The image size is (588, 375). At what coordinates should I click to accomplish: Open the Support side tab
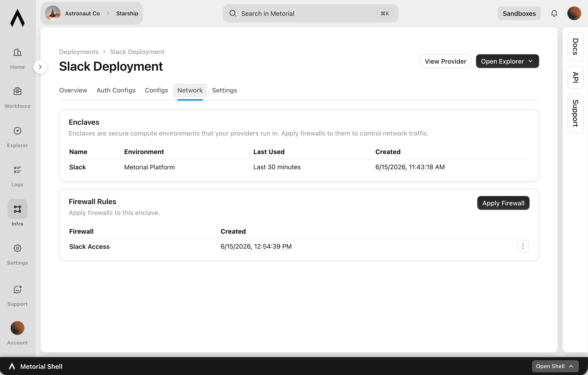point(575,113)
